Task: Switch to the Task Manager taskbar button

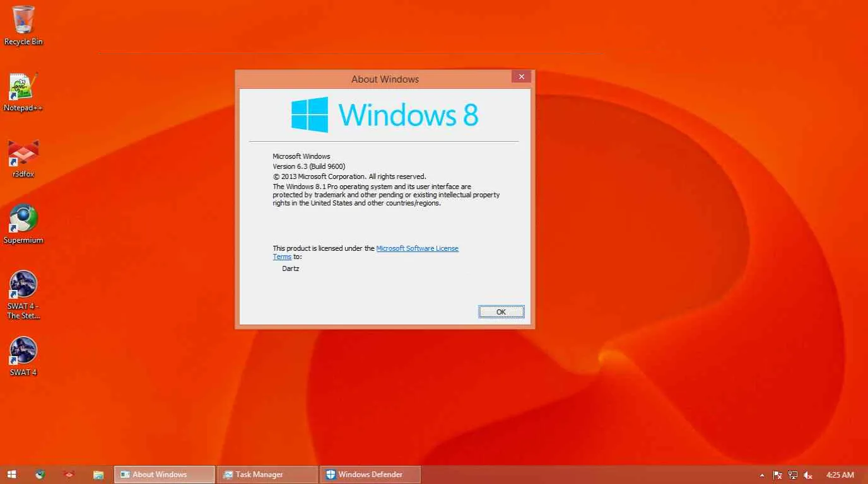Action: 267,475
